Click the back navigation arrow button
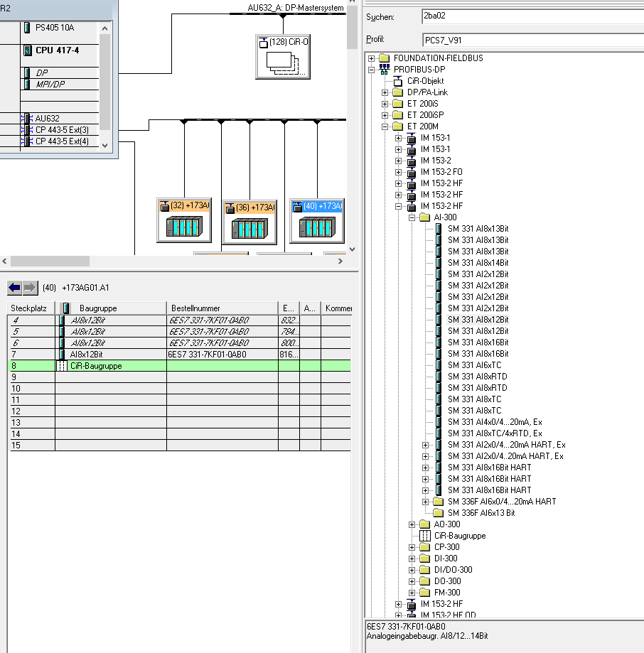Image resolution: width=644 pixels, height=653 pixels. pos(14,288)
